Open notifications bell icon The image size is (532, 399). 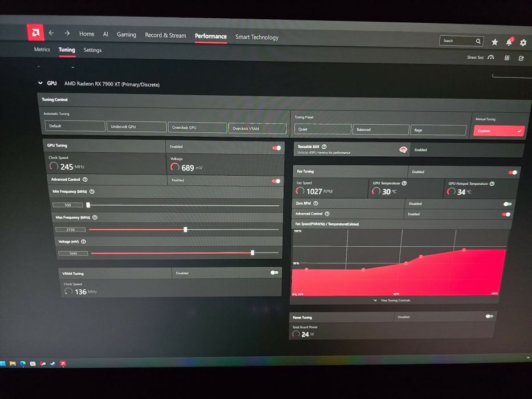pyautogui.click(x=509, y=42)
